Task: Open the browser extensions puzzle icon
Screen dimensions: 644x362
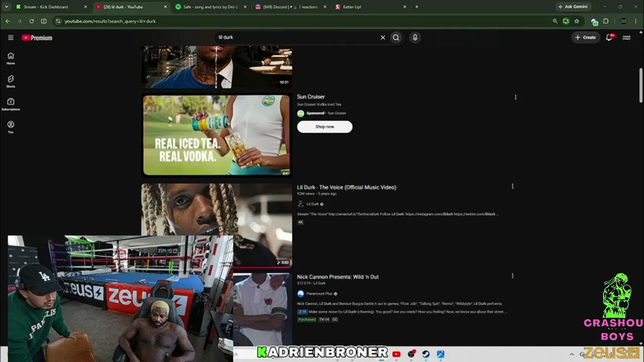Action: [606, 21]
